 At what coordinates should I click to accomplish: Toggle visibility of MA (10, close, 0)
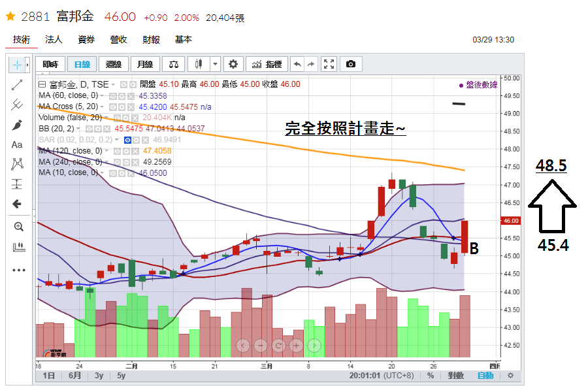tap(113, 173)
